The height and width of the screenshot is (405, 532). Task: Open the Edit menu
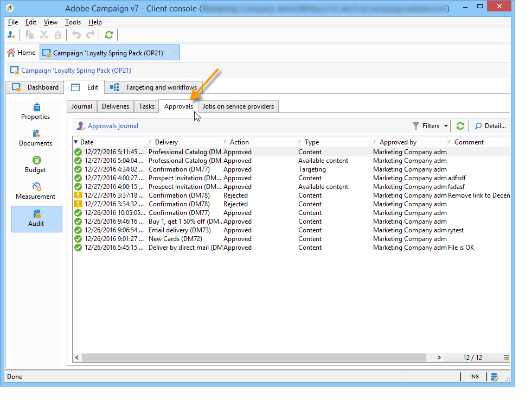(30, 22)
